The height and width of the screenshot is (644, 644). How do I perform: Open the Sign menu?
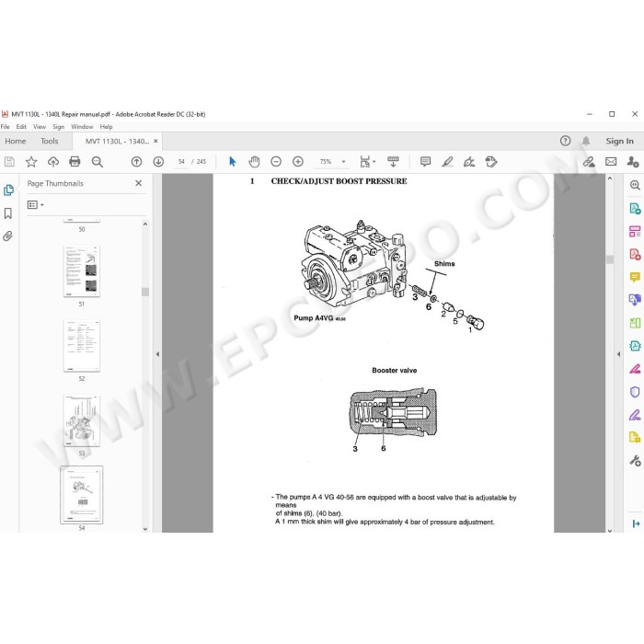(58, 127)
